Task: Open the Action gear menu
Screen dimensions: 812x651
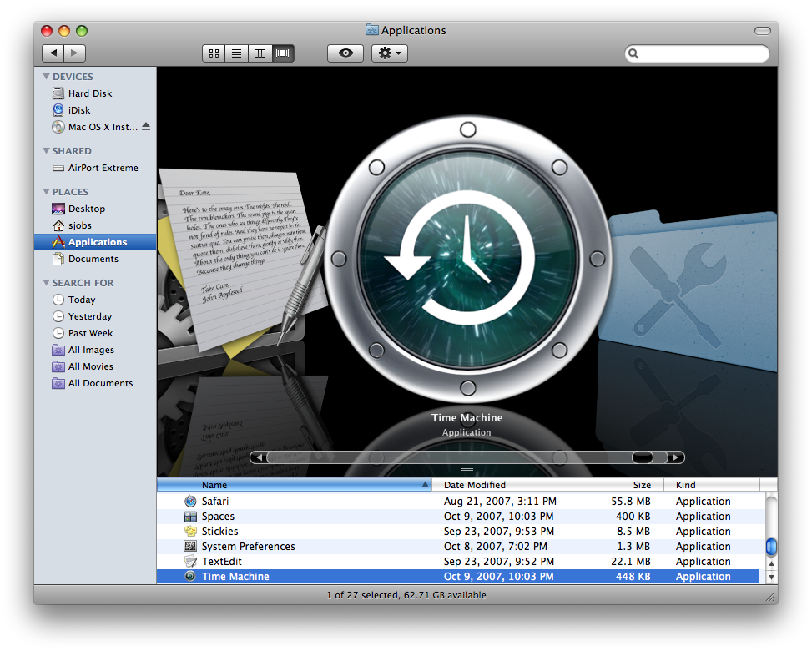Action: (x=390, y=53)
